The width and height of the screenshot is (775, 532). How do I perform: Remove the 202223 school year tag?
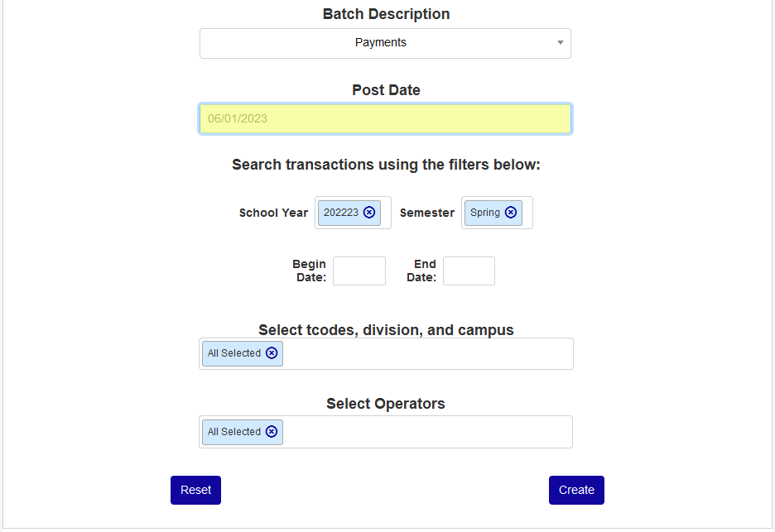point(369,213)
